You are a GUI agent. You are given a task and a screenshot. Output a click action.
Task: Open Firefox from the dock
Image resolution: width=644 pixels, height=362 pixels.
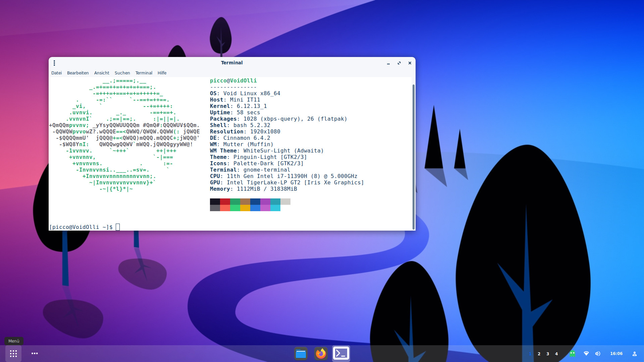[x=321, y=354]
